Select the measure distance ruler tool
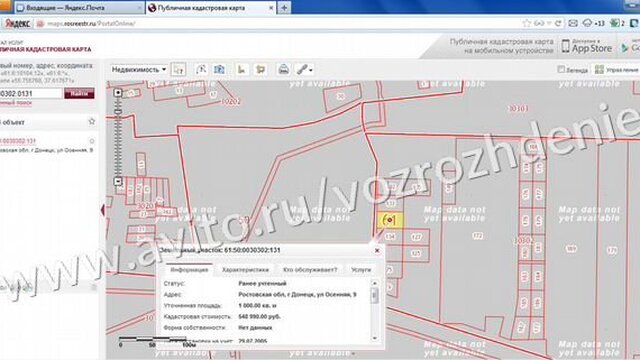Screen dimensions: 640x360 pyautogui.click(x=241, y=69)
